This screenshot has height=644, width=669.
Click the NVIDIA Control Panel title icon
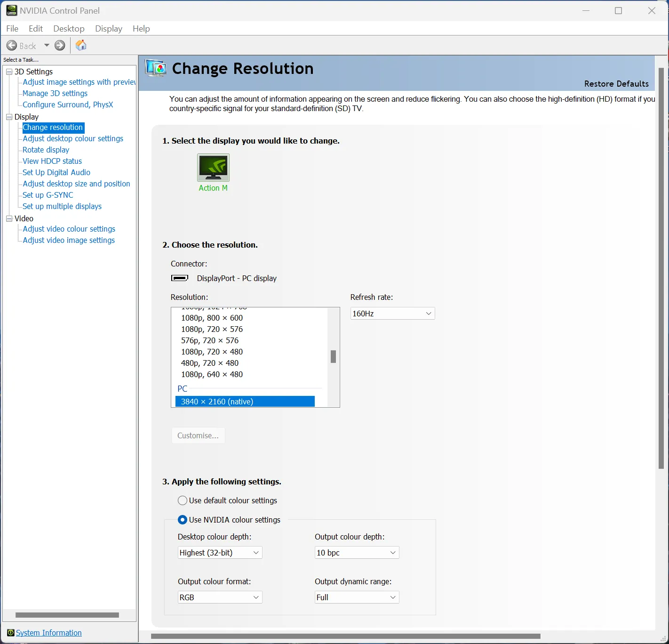[x=11, y=10]
